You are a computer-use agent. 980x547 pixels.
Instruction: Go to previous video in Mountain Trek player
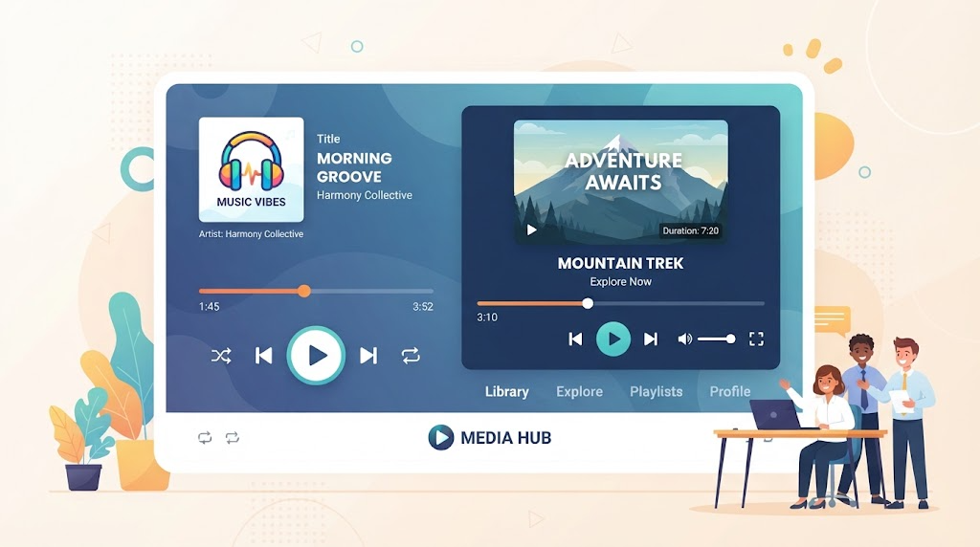pos(575,339)
